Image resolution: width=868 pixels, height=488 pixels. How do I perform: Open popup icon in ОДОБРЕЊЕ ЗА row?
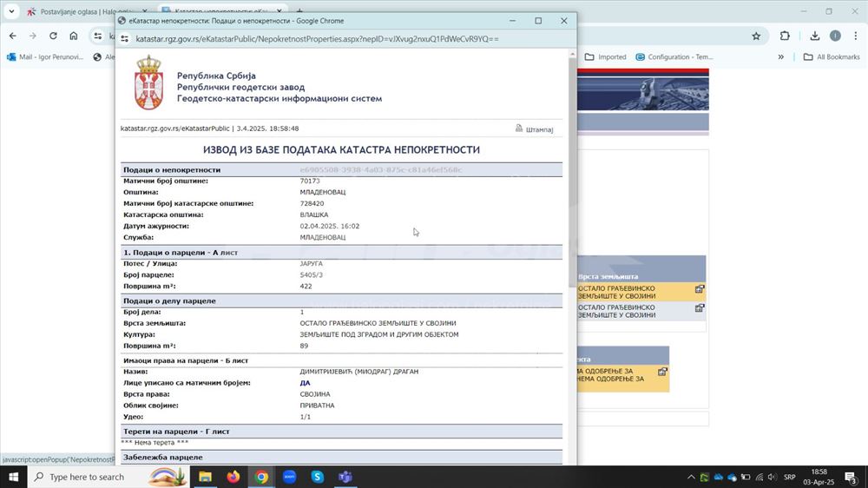coord(662,372)
